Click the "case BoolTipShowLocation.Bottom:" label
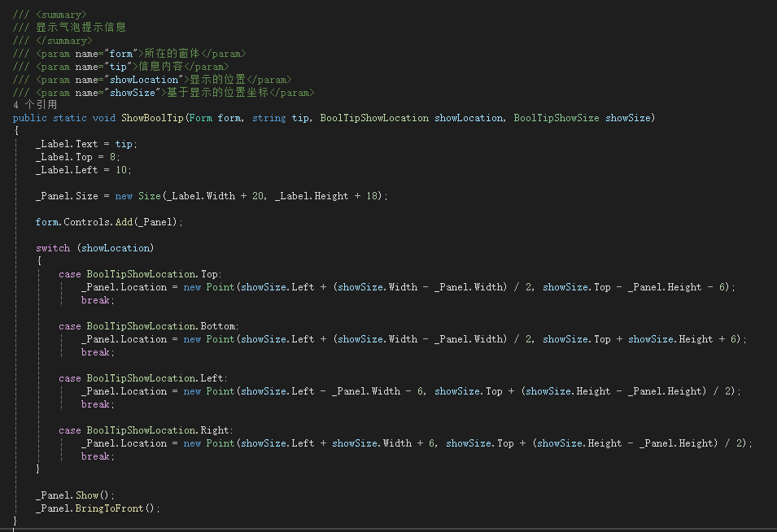Viewport: 777px width, 532px height. pyautogui.click(x=148, y=326)
